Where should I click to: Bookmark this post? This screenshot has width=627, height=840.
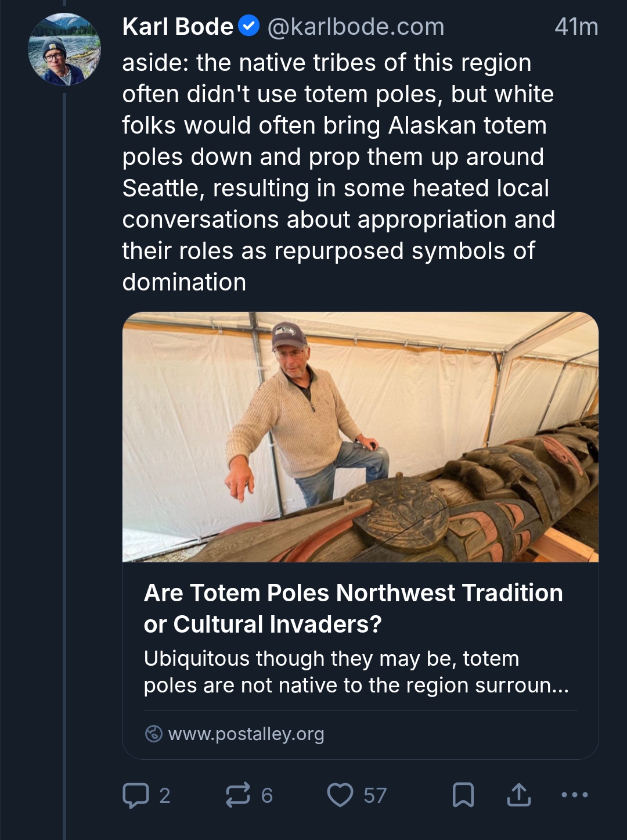pos(463,795)
